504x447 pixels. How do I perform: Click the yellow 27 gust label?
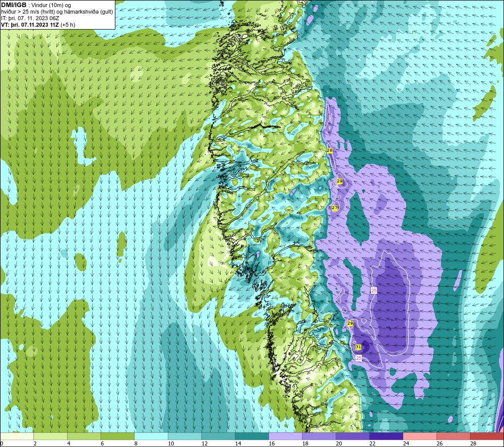[x=335, y=208]
